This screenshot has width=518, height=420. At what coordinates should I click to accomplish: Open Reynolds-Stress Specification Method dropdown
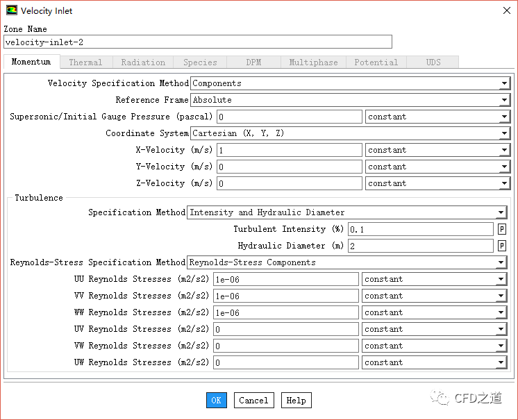click(346, 262)
